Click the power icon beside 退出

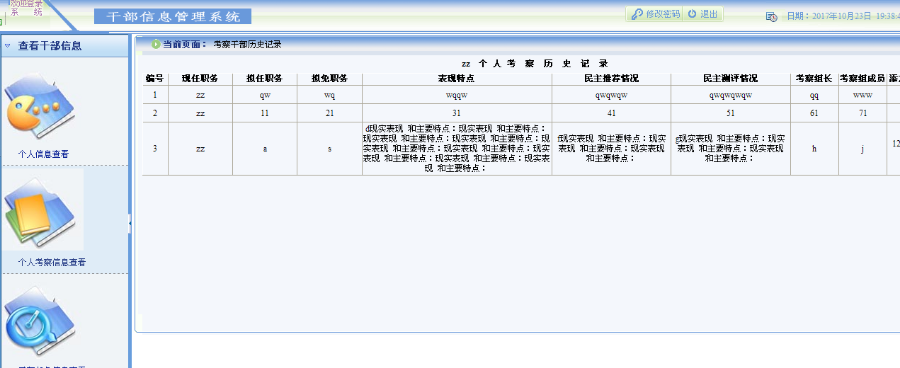pos(692,14)
